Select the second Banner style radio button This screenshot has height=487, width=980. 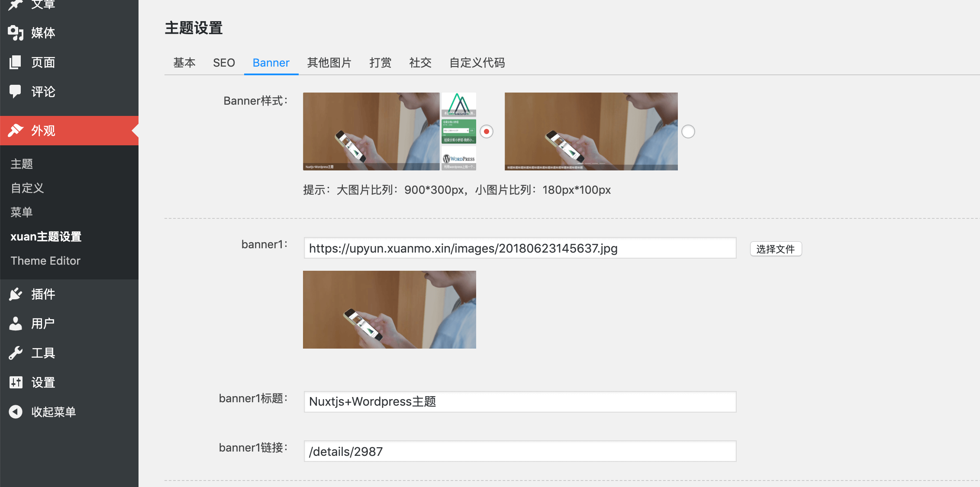click(688, 131)
